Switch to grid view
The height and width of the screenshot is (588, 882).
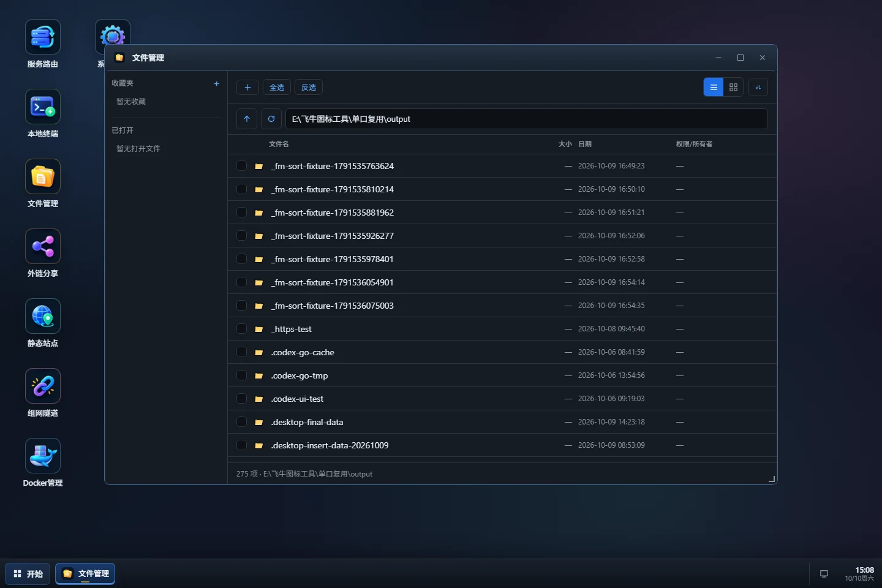pyautogui.click(x=733, y=88)
